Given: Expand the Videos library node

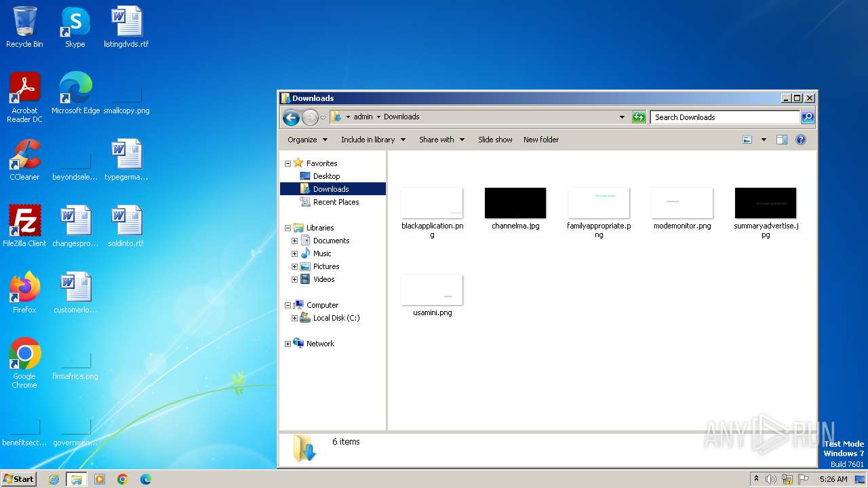Looking at the screenshot, I should click(295, 279).
